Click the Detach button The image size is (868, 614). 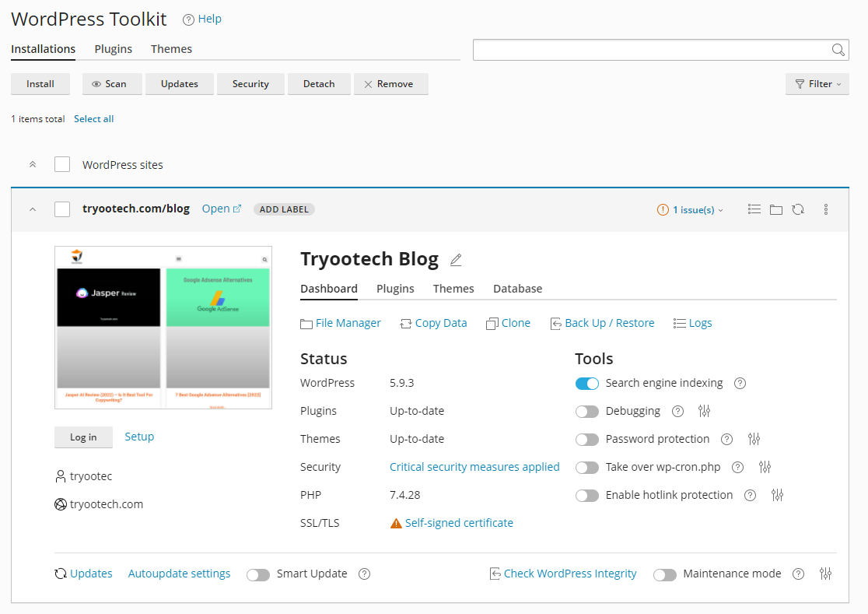click(319, 83)
